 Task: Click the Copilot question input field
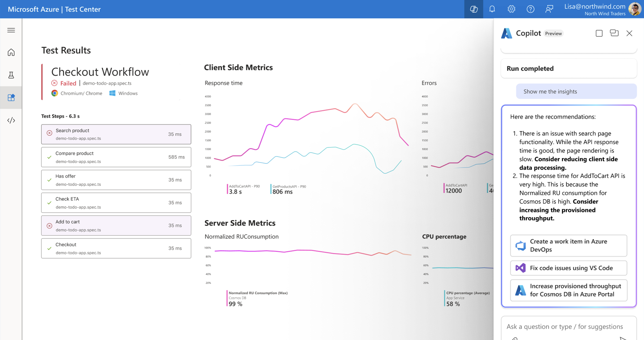point(564,327)
